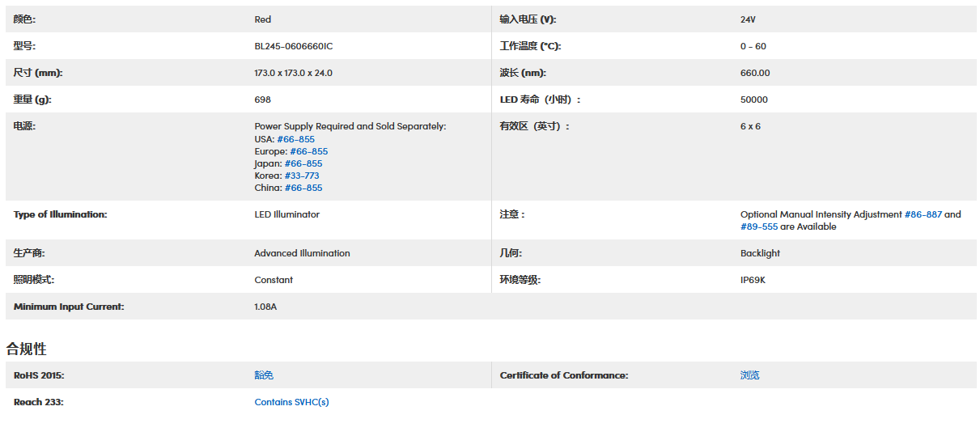The height and width of the screenshot is (436, 980).
Task: Follow the #86-887 intensity adjustment link
Action: 923,214
